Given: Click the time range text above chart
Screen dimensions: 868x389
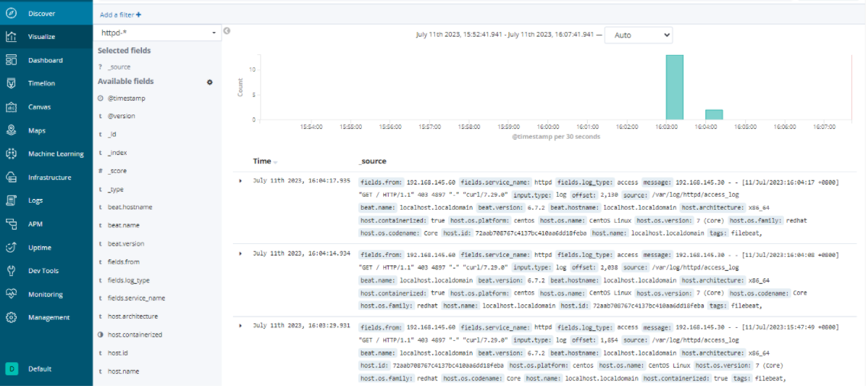Looking at the screenshot, I should [x=504, y=35].
